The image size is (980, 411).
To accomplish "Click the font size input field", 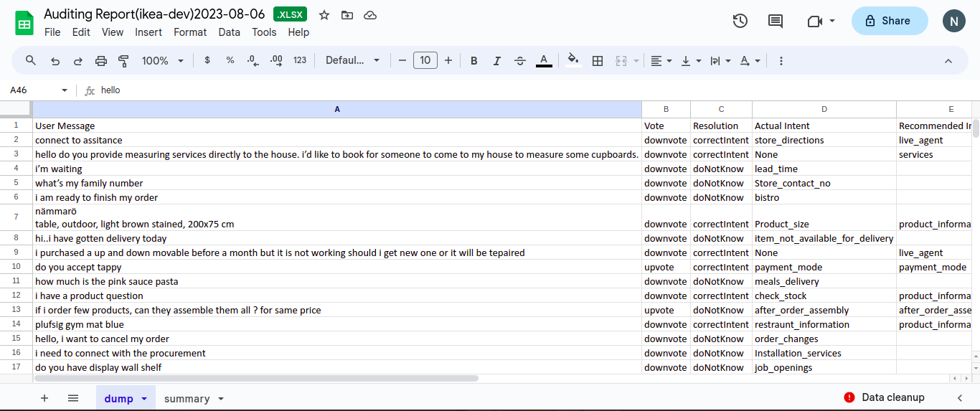I will tap(425, 61).
